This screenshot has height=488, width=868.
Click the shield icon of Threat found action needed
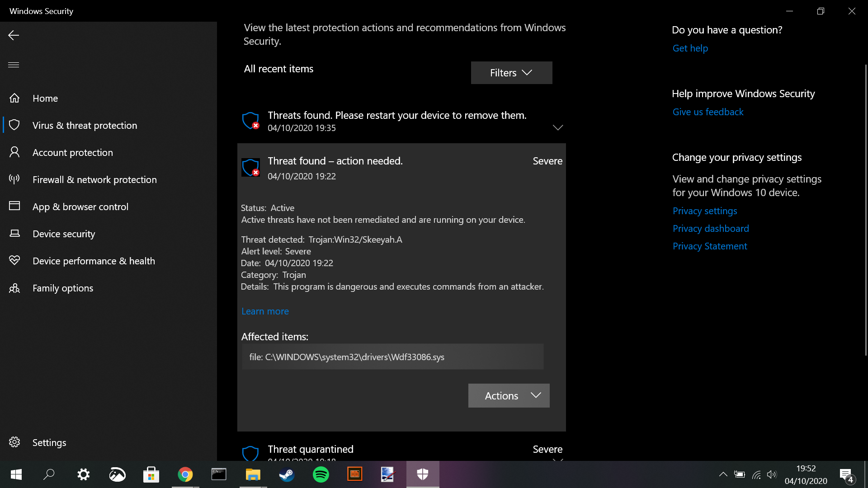[x=250, y=168]
